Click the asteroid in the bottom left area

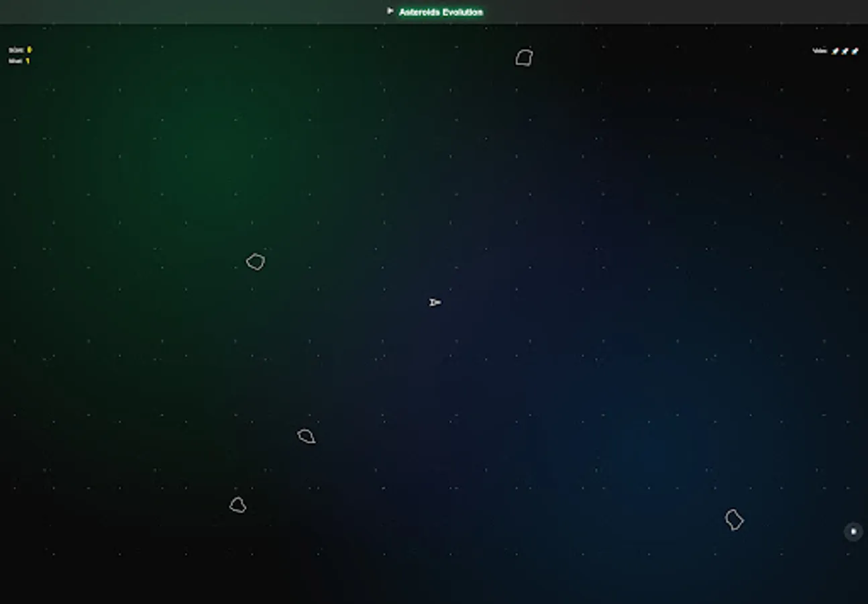[239, 505]
